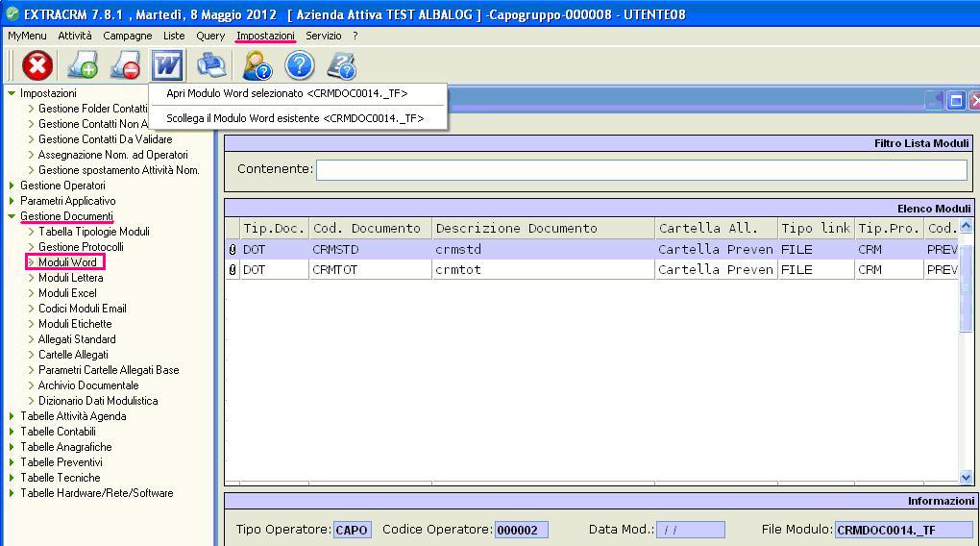The image size is (980, 546).
Task: Select Gestione spostamento Attività Nom.
Action: click(119, 170)
